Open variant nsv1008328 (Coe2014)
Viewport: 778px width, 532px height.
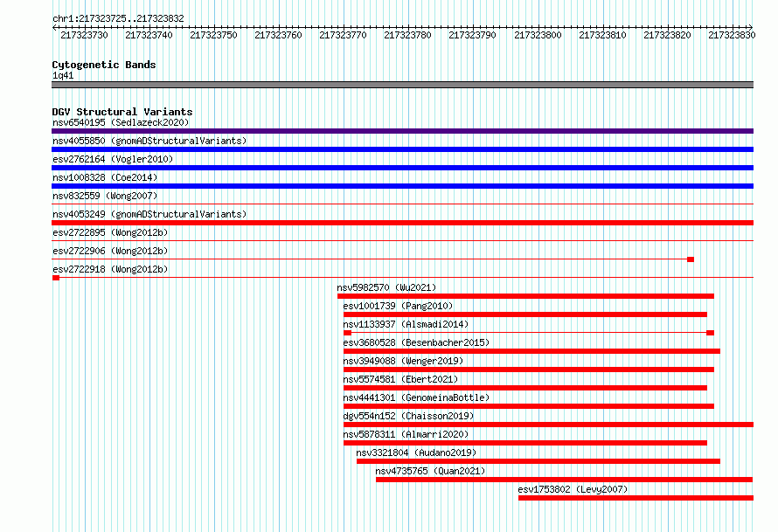coord(105,177)
